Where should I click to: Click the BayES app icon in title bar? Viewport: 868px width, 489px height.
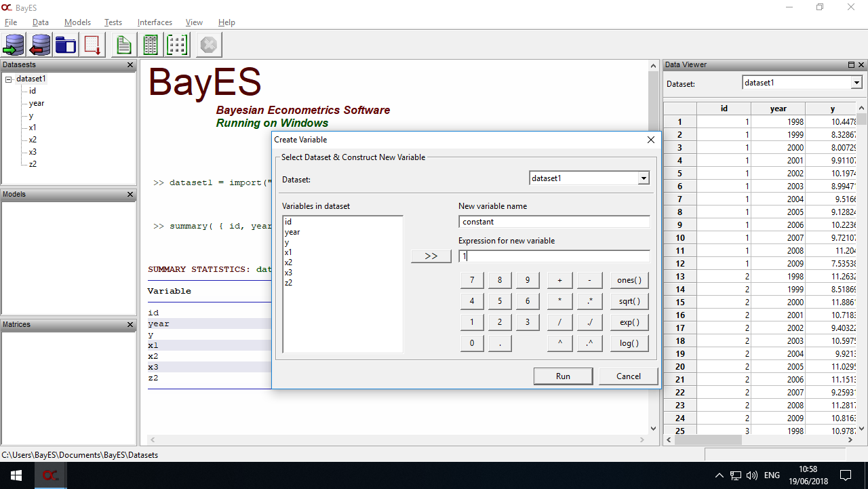pyautogui.click(x=7, y=7)
